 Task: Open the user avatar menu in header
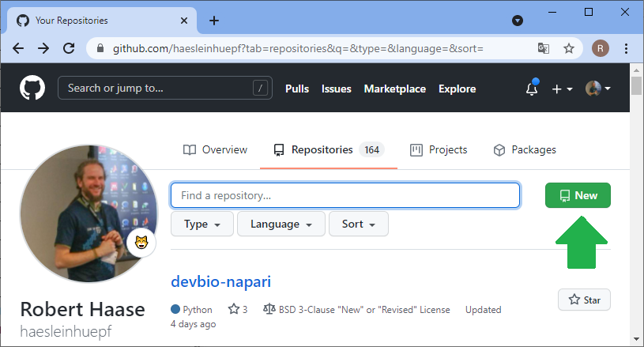[597, 89]
